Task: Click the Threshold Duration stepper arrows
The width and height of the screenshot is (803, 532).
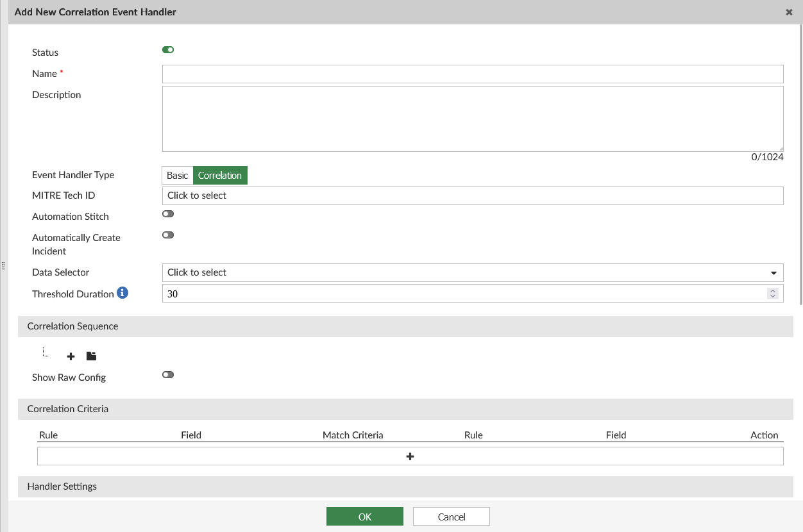Action: [773, 293]
